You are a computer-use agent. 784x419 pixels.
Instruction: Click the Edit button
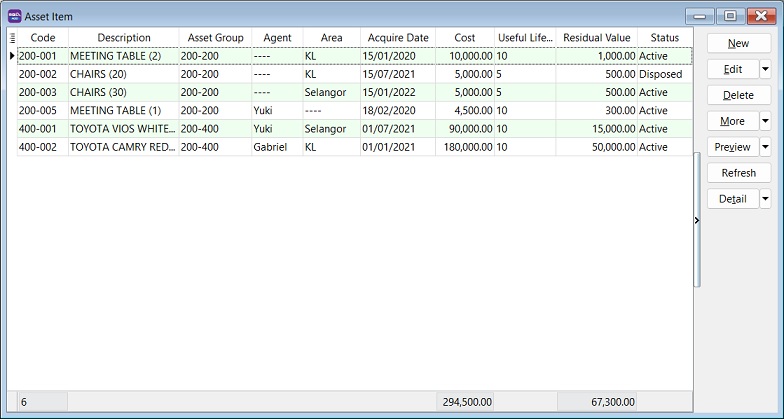pos(732,69)
